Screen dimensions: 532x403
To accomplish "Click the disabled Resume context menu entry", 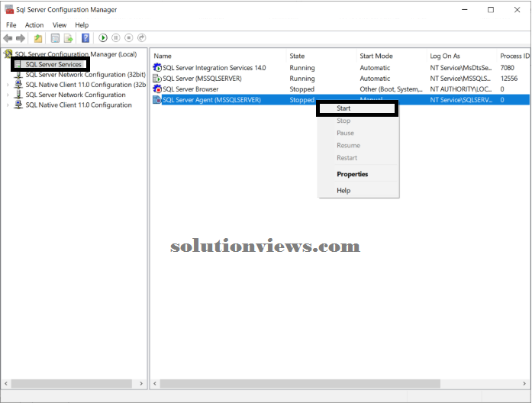I will coord(358,145).
